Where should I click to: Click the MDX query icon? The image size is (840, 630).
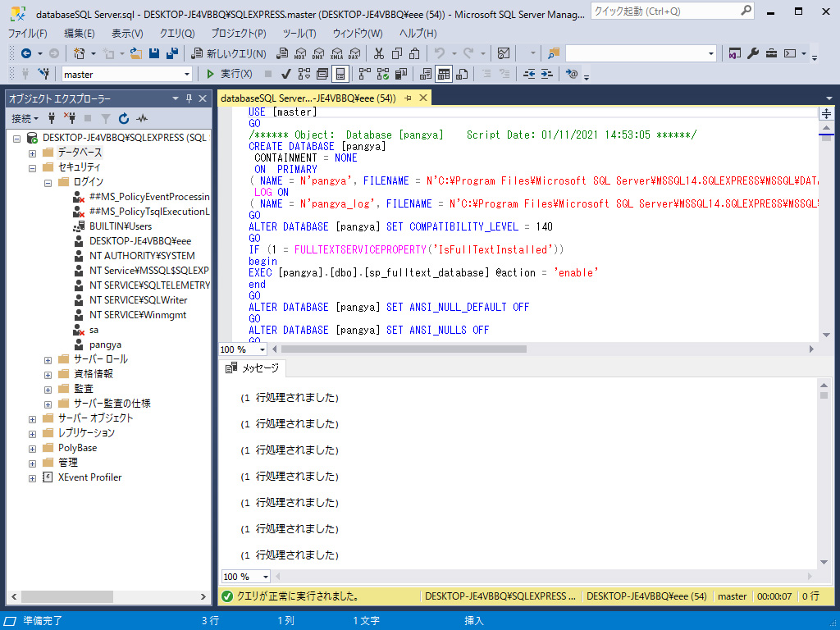(x=299, y=53)
